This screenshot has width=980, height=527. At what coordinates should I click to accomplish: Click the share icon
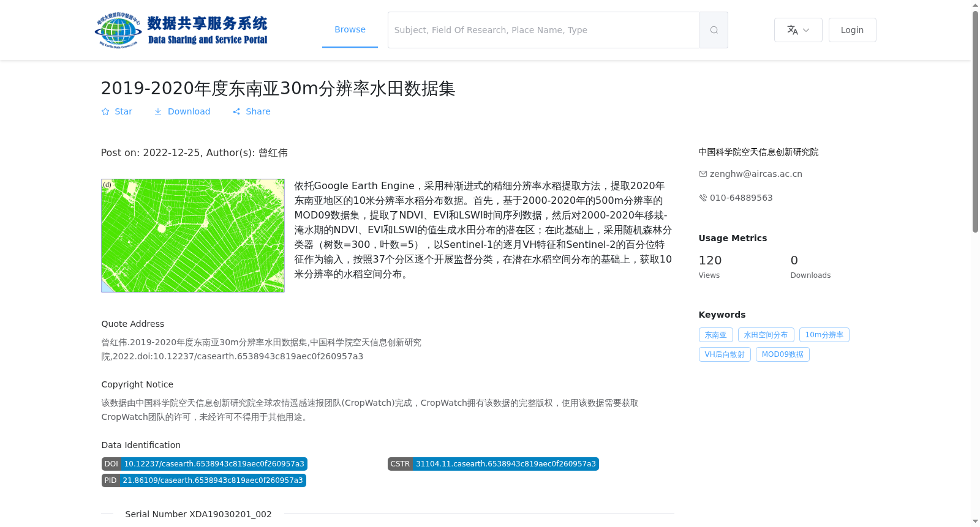(236, 111)
